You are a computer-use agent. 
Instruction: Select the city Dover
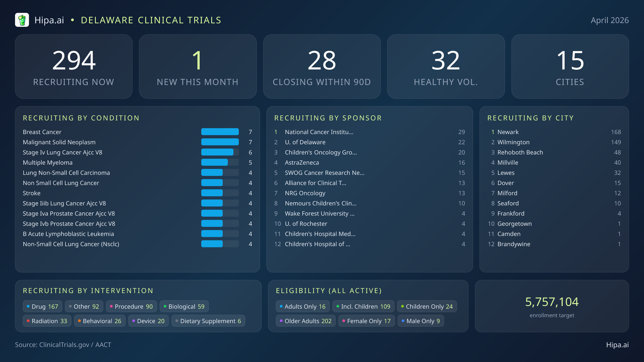pyautogui.click(x=554, y=183)
